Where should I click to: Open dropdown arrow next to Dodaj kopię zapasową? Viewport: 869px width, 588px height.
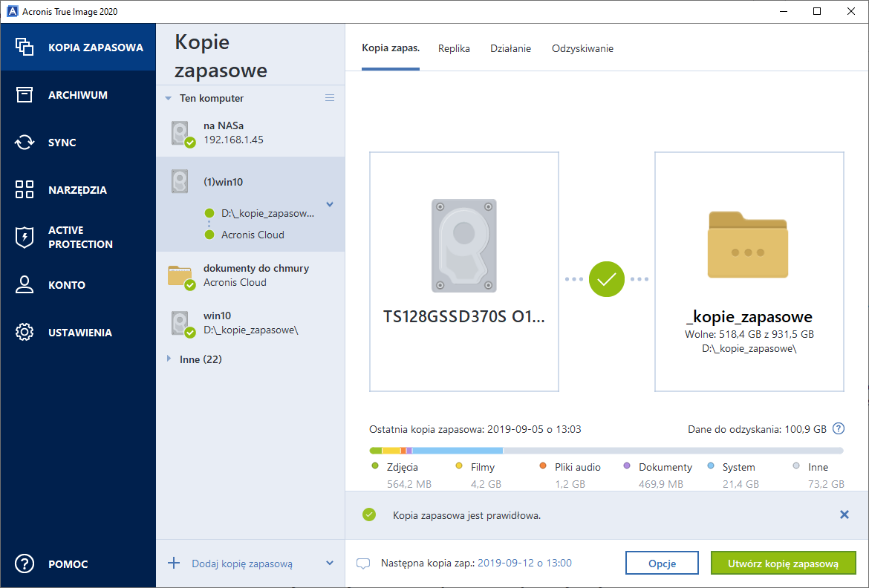(330, 563)
